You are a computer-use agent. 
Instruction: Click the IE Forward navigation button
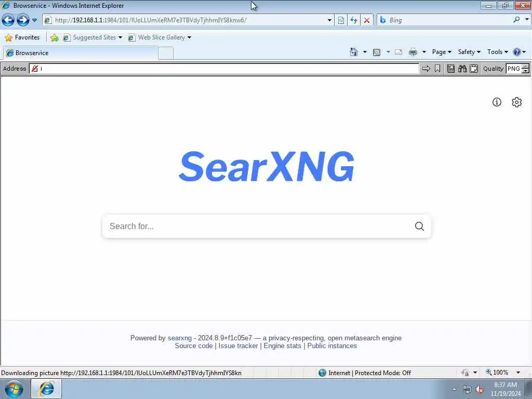click(x=23, y=20)
